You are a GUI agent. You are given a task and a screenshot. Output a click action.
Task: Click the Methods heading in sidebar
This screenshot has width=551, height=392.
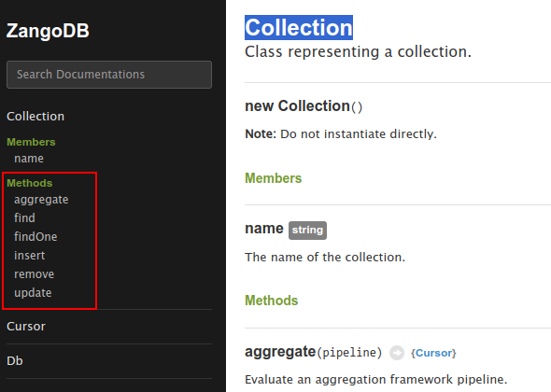30,183
